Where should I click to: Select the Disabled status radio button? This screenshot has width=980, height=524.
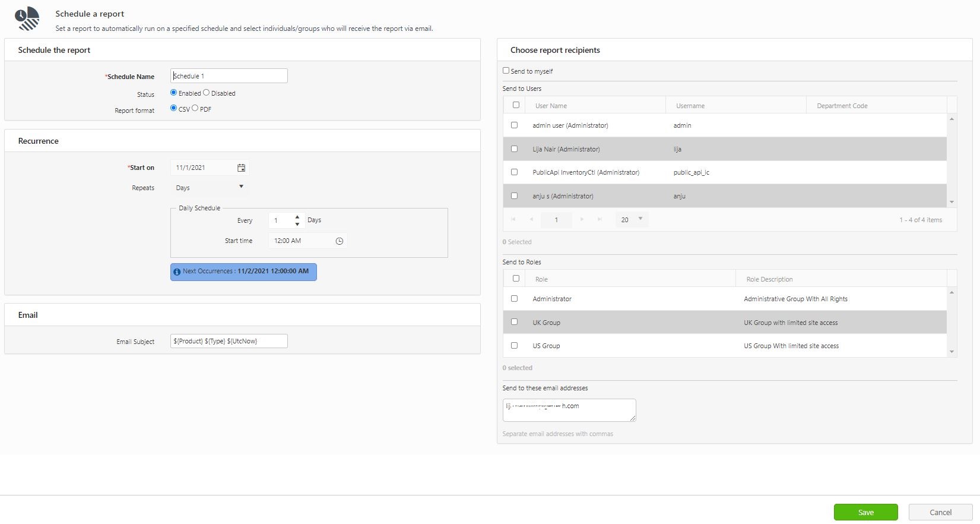coord(207,93)
